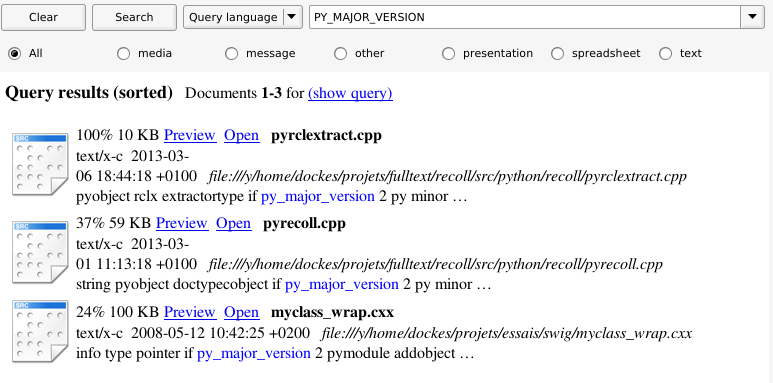Open the pyrecoll.cpp result
773x383 pixels.
234,223
